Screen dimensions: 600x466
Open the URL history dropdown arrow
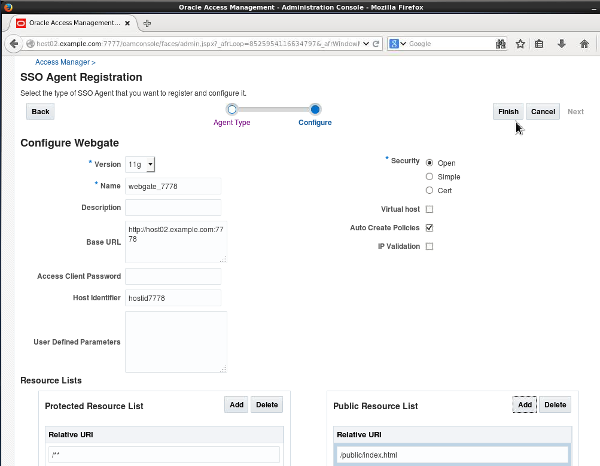point(366,44)
